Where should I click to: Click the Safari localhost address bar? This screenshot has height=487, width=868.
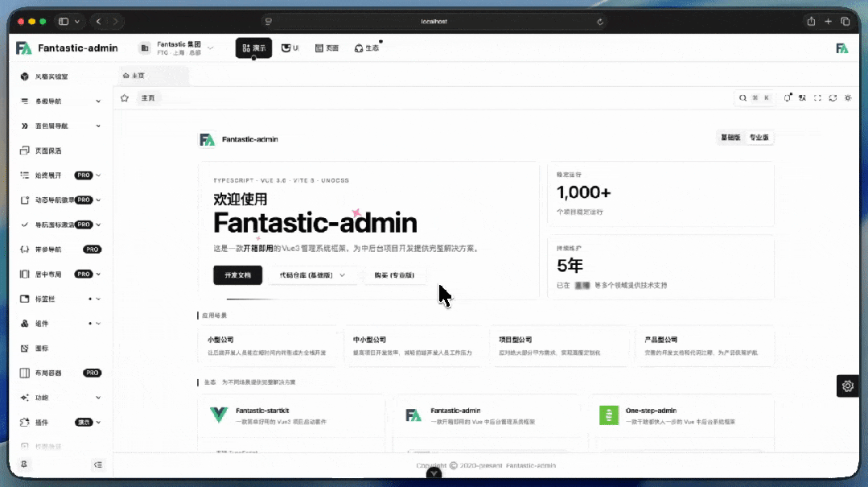pyautogui.click(x=434, y=22)
